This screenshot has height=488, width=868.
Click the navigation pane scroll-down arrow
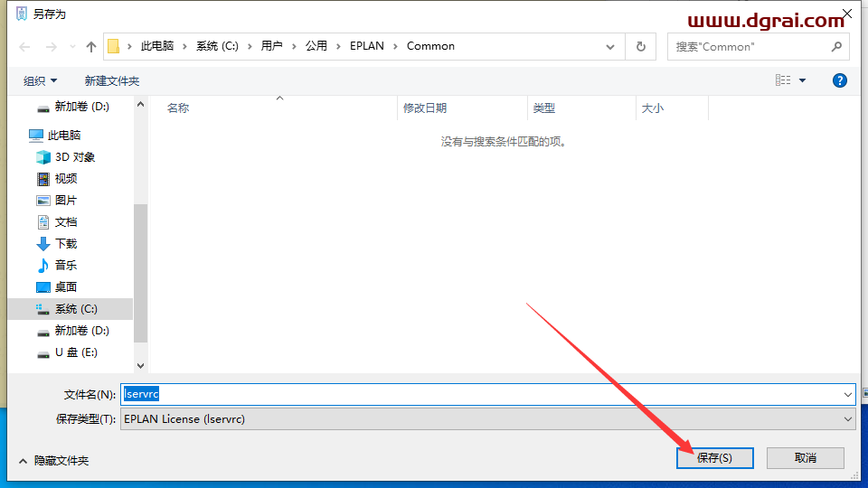(x=141, y=366)
